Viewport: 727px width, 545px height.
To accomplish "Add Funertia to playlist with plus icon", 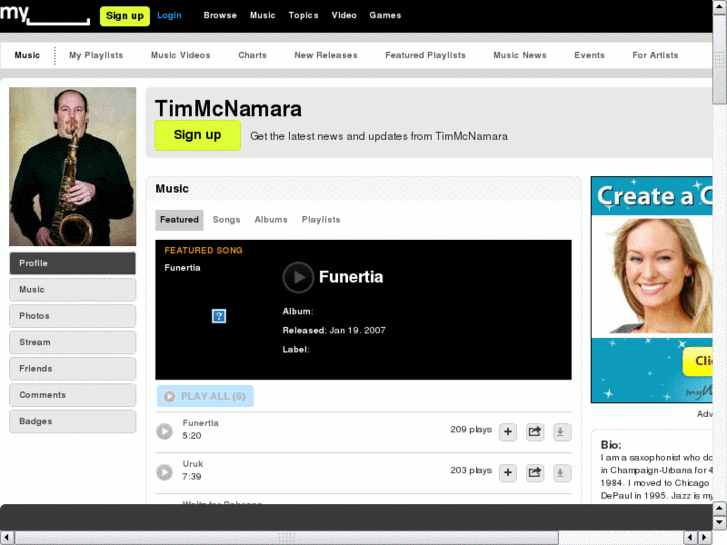I will point(508,432).
